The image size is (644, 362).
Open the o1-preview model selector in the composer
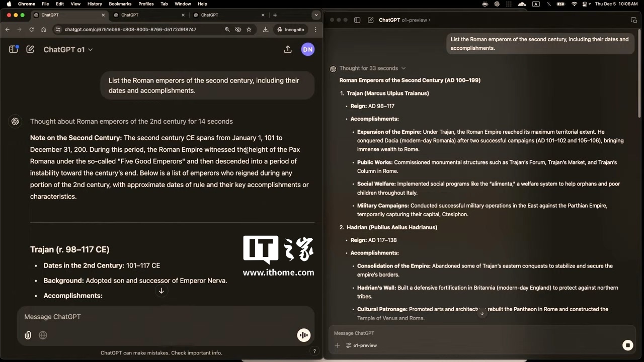tap(361, 345)
